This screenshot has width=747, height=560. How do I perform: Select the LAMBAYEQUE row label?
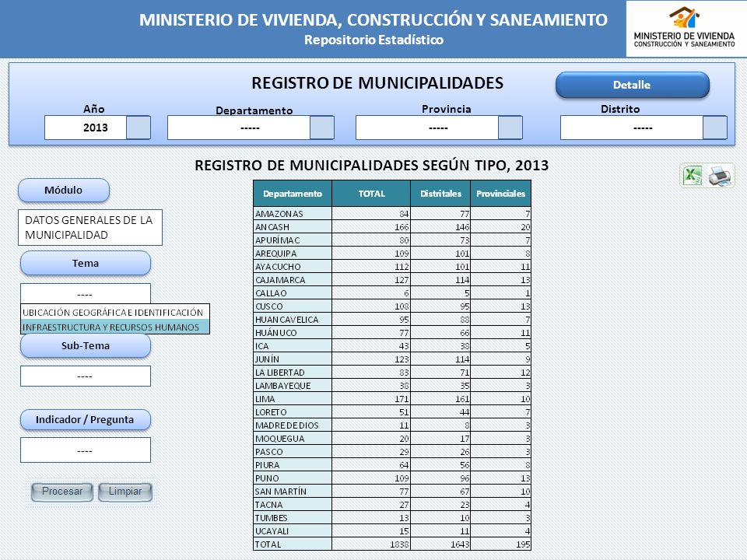tap(293, 386)
